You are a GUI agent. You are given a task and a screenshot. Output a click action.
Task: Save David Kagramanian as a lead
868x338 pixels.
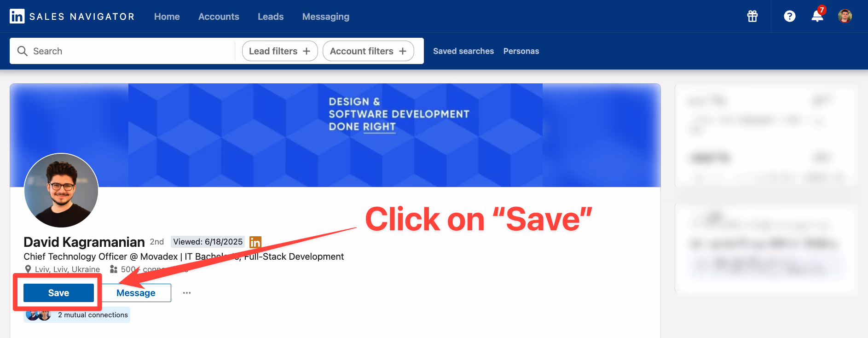(x=58, y=293)
